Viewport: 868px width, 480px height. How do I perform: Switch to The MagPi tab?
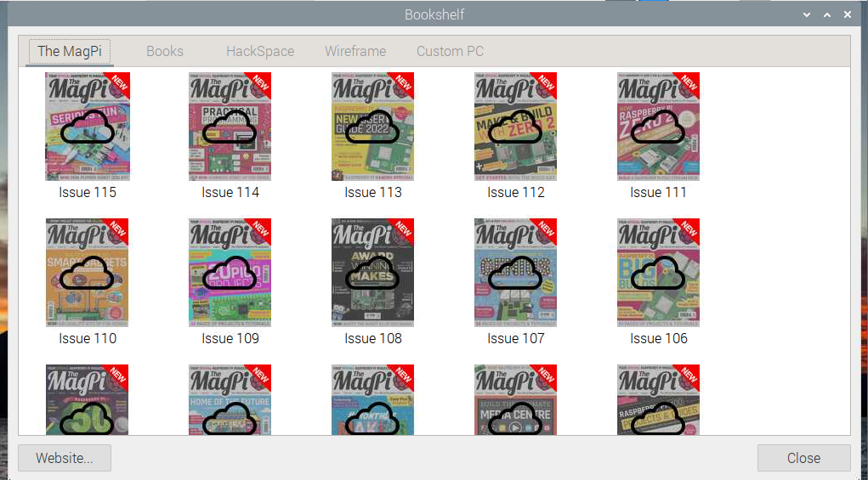tap(70, 52)
